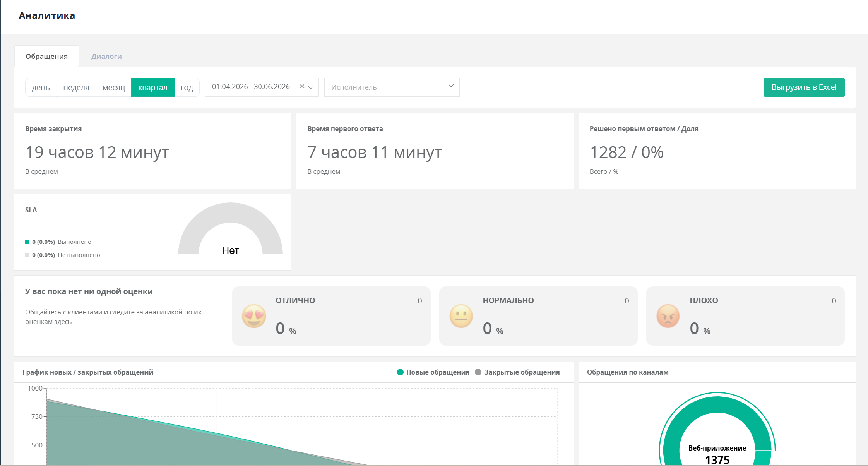Viewport: 868px width, 466px height.
Task: Click the НОРМАЛЬНО rating label
Action: click(508, 300)
